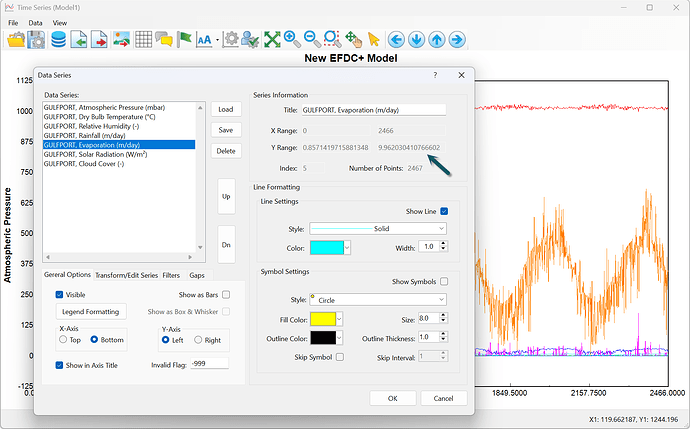Screen dimensions: 690x429
Task: Click the export image picture icon
Action: pos(121,40)
